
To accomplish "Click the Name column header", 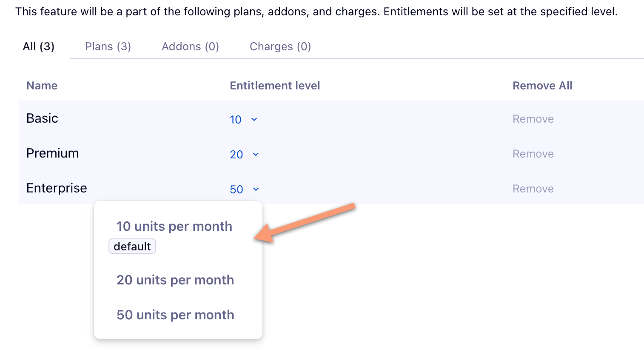I will coord(42,86).
